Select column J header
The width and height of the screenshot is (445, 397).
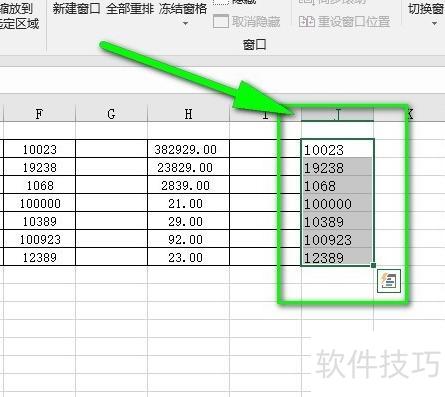[x=337, y=114]
